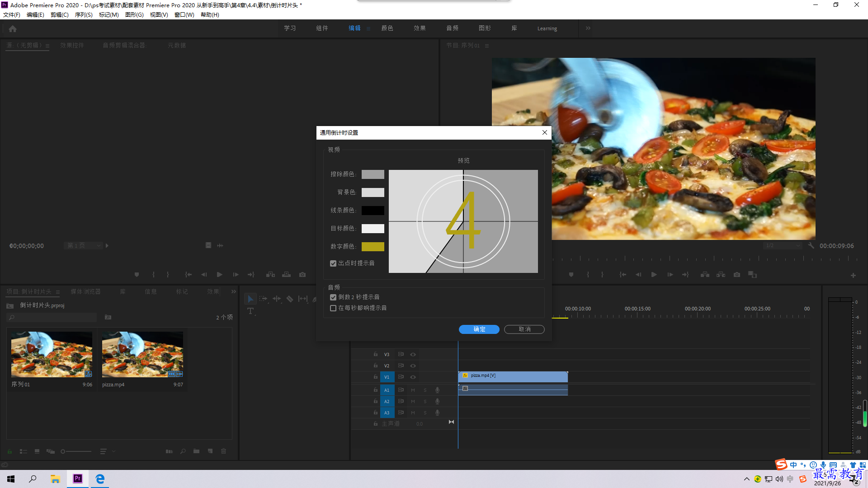Click the Home icon in workspace bar

tap(13, 28)
